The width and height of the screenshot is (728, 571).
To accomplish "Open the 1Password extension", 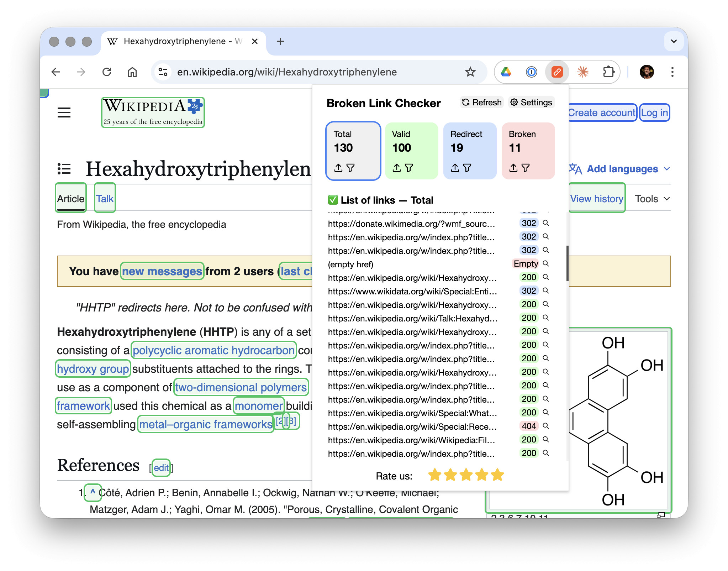I will pos(531,72).
